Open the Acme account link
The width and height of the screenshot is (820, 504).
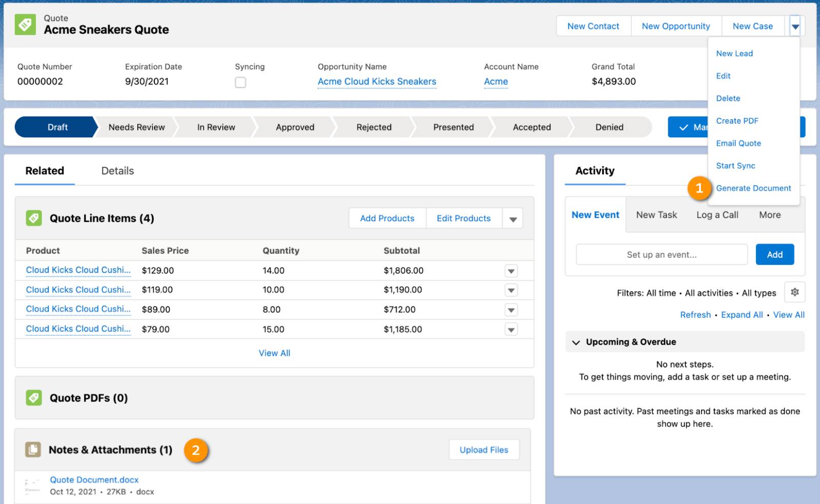pyautogui.click(x=496, y=81)
